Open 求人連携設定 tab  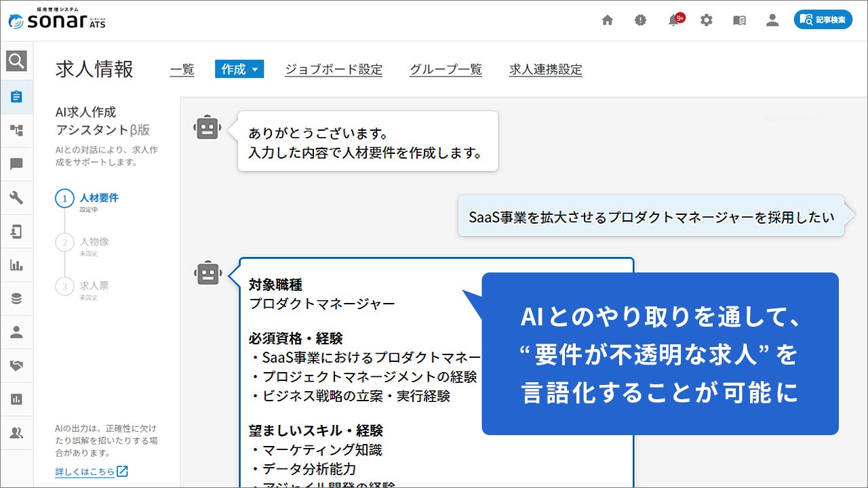click(x=546, y=69)
